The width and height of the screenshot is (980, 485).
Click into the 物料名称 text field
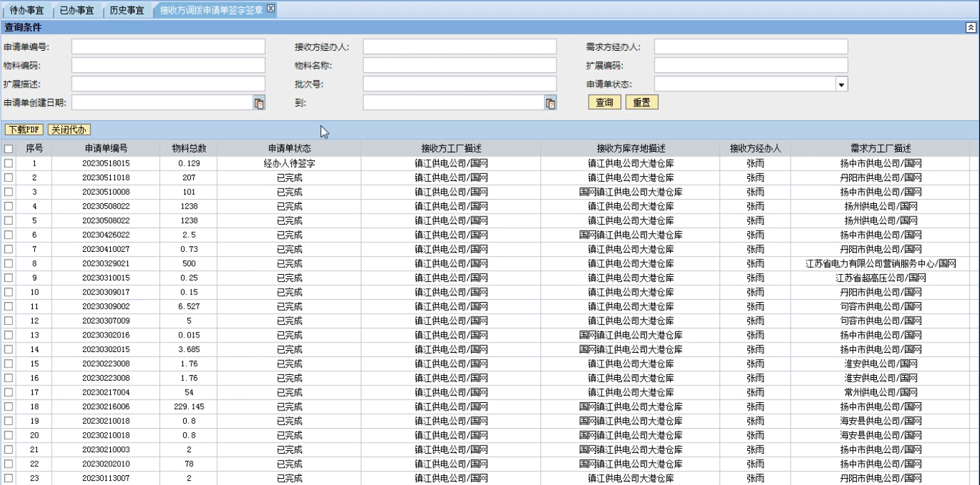point(459,65)
